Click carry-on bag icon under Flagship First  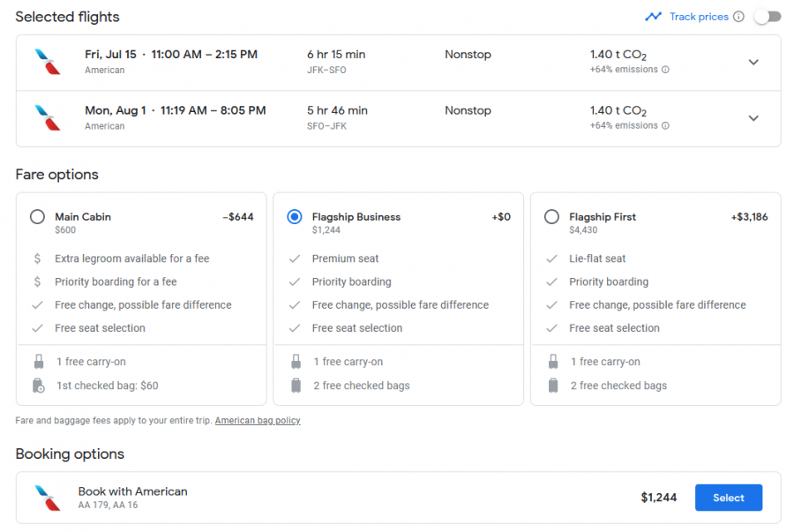point(553,362)
